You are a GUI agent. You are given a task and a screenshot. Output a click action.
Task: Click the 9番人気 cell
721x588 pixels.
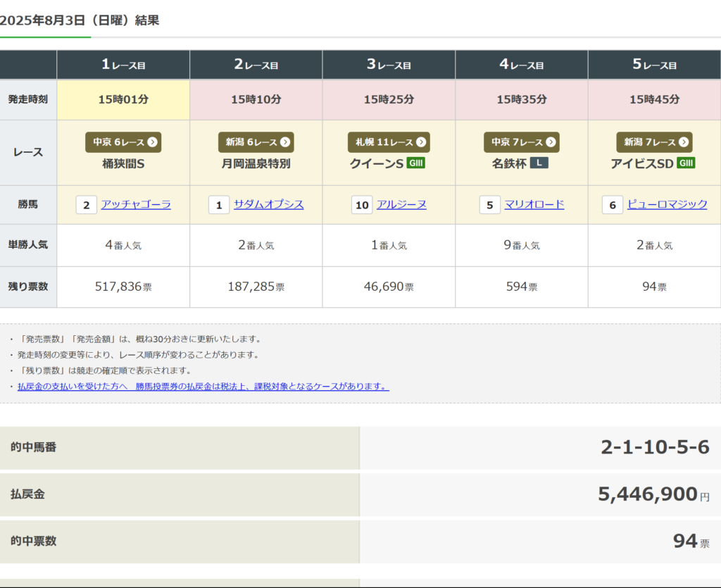coord(522,246)
